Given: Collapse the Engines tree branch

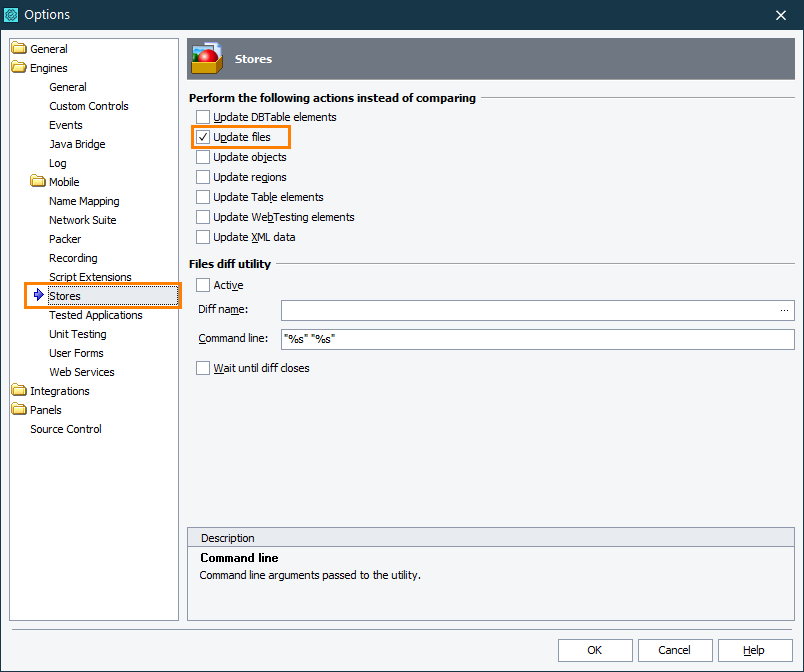Looking at the screenshot, I should [x=19, y=67].
